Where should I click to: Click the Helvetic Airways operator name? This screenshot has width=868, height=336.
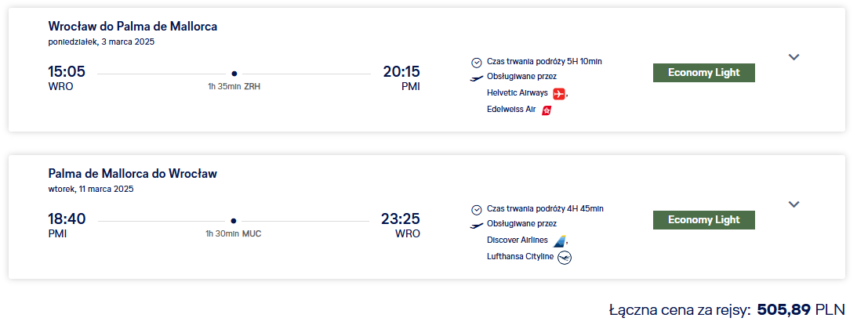coord(517,93)
